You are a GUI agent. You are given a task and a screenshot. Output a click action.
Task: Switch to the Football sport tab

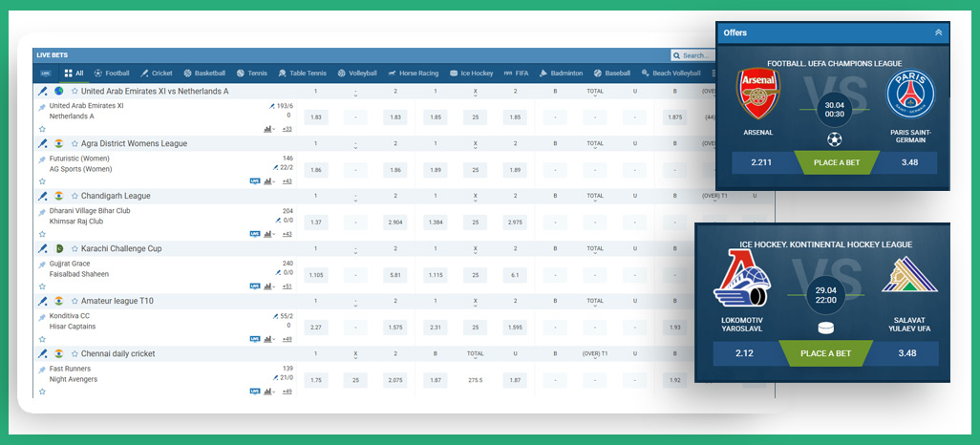coord(111,73)
